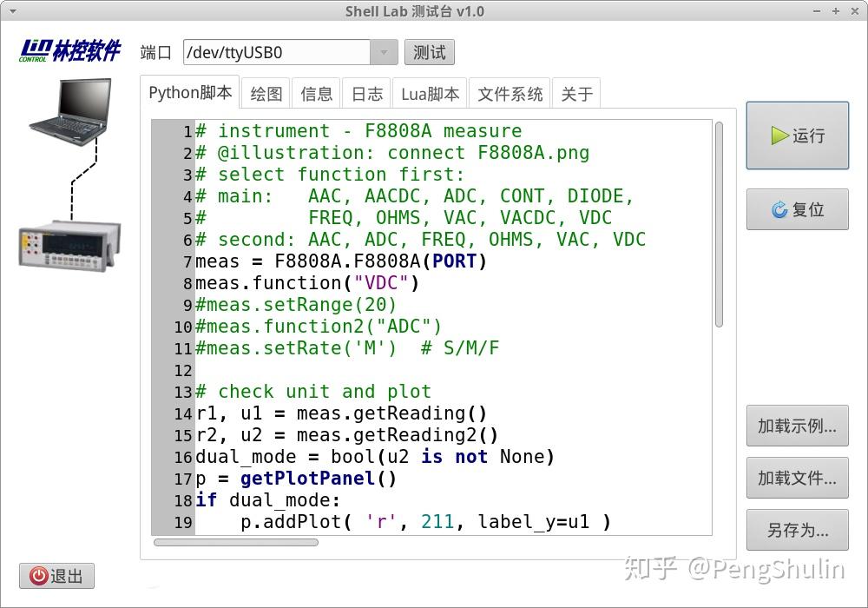Click comment '# instrument - F8808A measure'
Viewport: 868px width, 608px height.
[358, 130]
